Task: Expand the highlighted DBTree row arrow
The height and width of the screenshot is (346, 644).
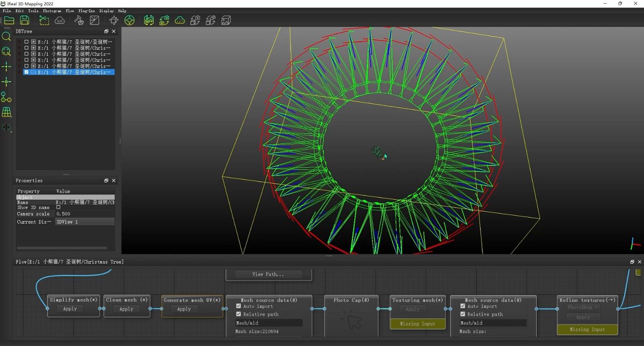Action: point(20,72)
